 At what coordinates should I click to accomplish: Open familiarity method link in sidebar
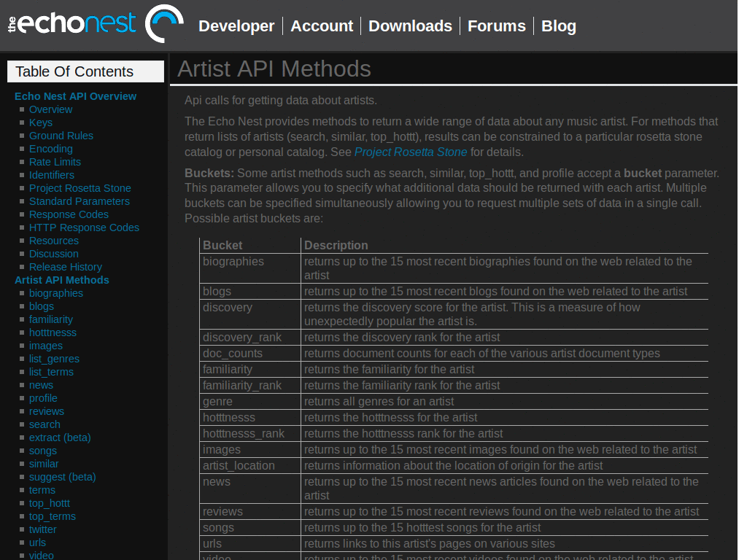click(51, 319)
